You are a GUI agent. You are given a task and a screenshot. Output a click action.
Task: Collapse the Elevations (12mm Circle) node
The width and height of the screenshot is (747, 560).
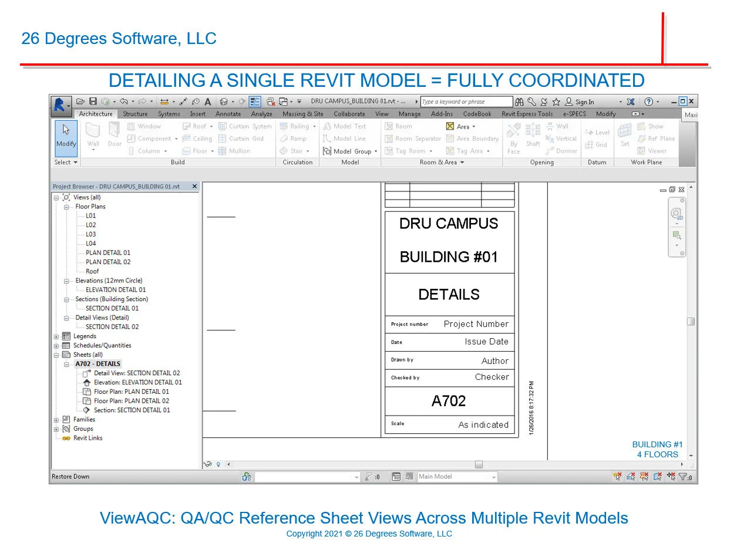pyautogui.click(x=66, y=281)
